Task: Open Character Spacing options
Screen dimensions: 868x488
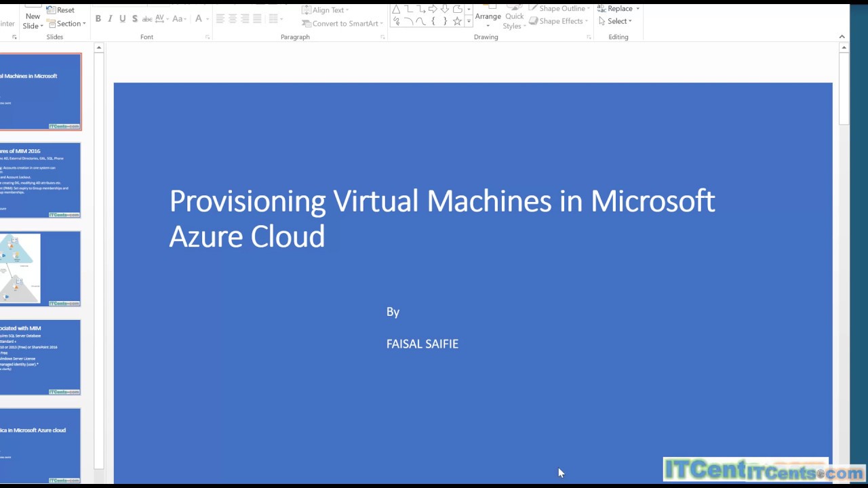Action: click(x=162, y=19)
